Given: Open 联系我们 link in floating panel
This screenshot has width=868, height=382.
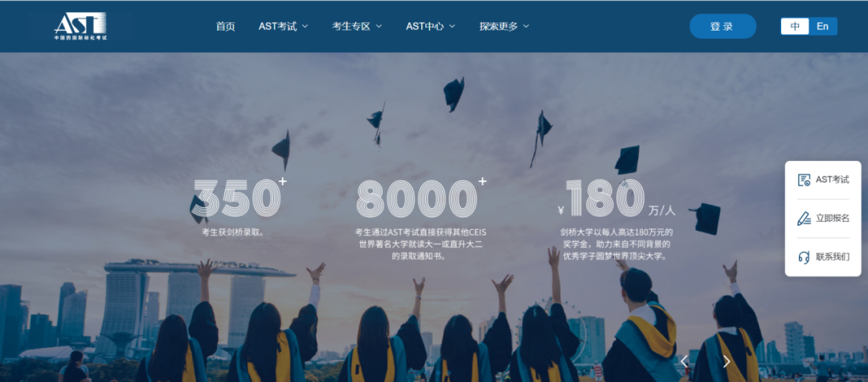Looking at the screenshot, I should (x=832, y=257).
